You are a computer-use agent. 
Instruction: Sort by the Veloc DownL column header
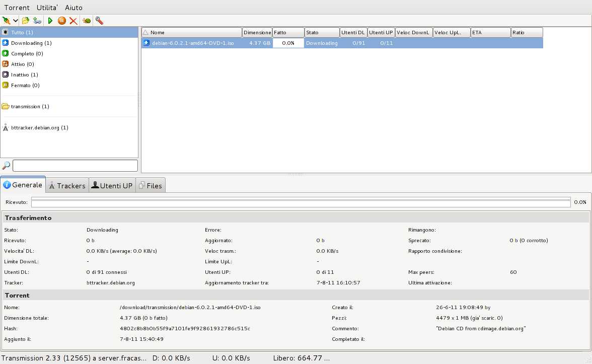pos(414,32)
